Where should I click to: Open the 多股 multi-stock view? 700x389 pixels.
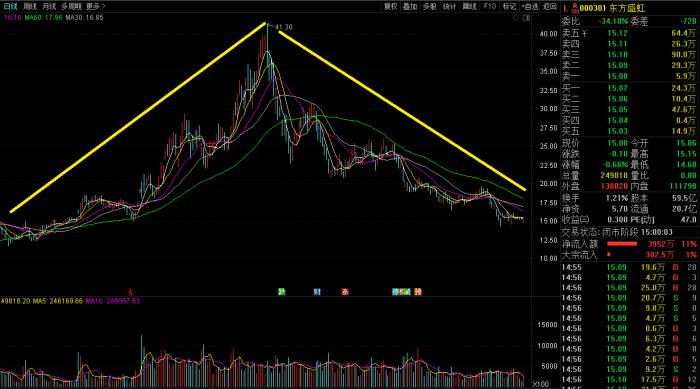point(429,6)
